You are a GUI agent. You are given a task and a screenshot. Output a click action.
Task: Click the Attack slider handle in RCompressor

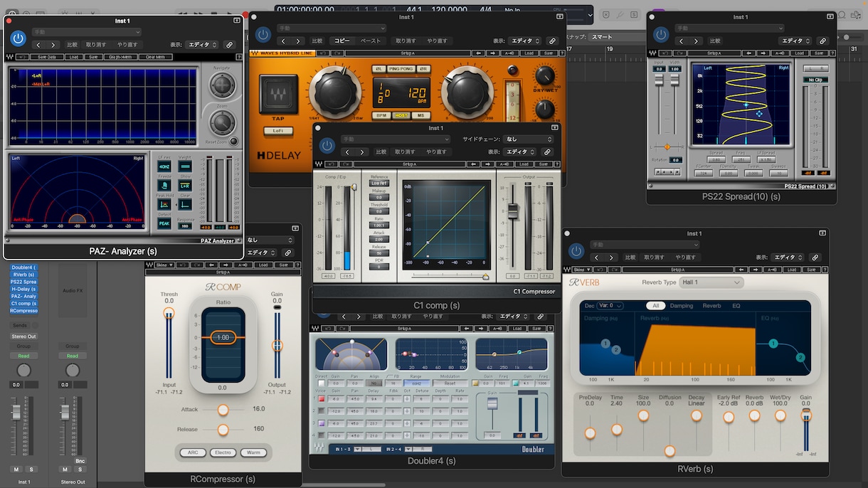[223, 410]
